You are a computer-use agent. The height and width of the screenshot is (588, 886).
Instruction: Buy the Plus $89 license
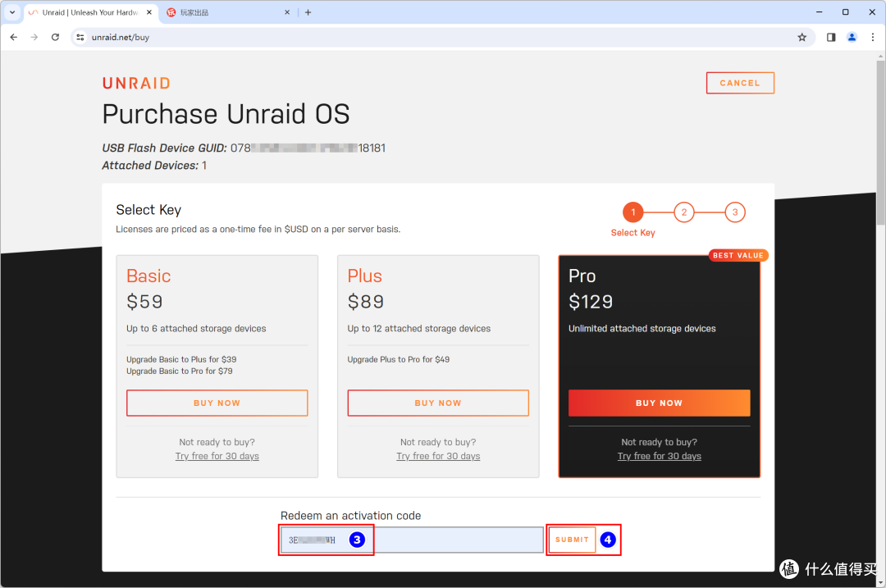(x=438, y=403)
